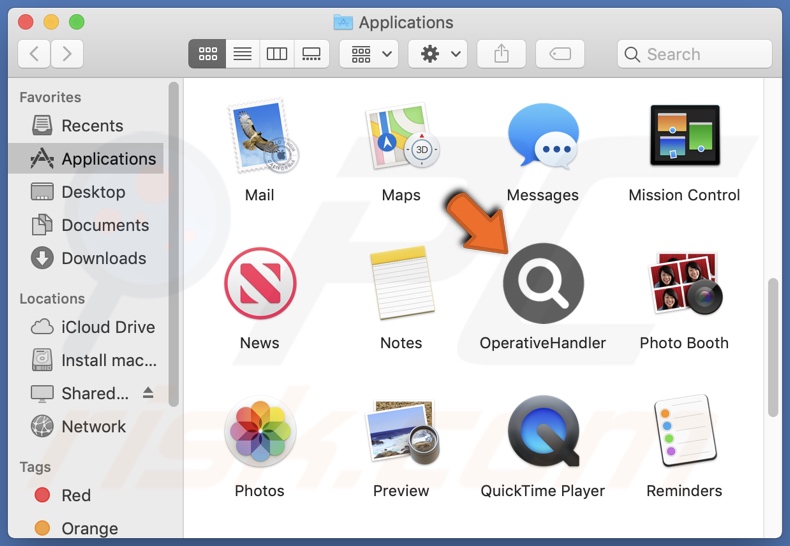Switch to icon view

[207, 53]
